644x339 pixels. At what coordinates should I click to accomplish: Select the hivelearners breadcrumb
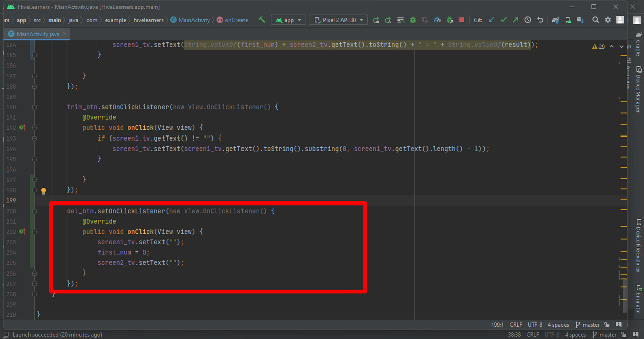pos(148,20)
